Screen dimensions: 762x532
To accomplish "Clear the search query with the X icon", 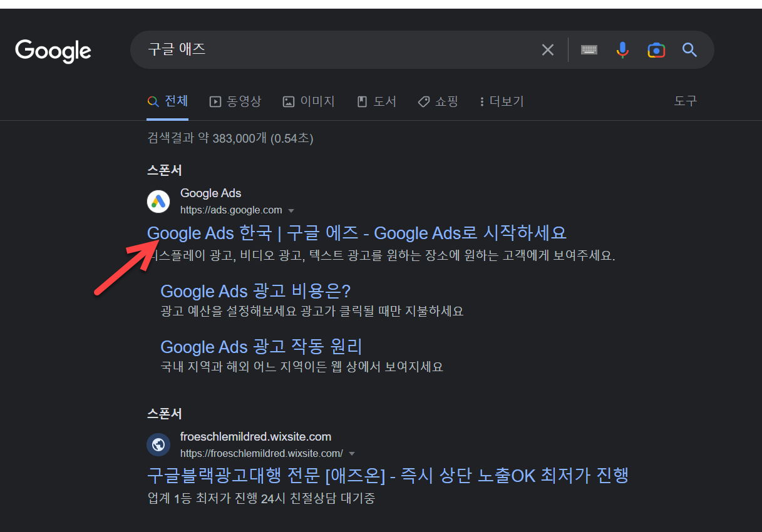I will tap(547, 50).
